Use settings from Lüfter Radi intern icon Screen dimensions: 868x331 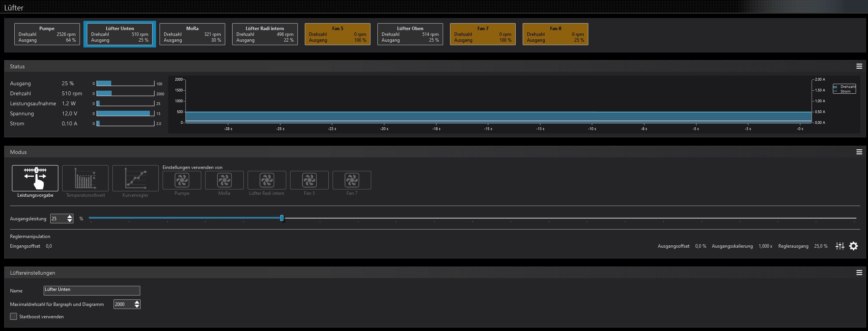pos(267,180)
